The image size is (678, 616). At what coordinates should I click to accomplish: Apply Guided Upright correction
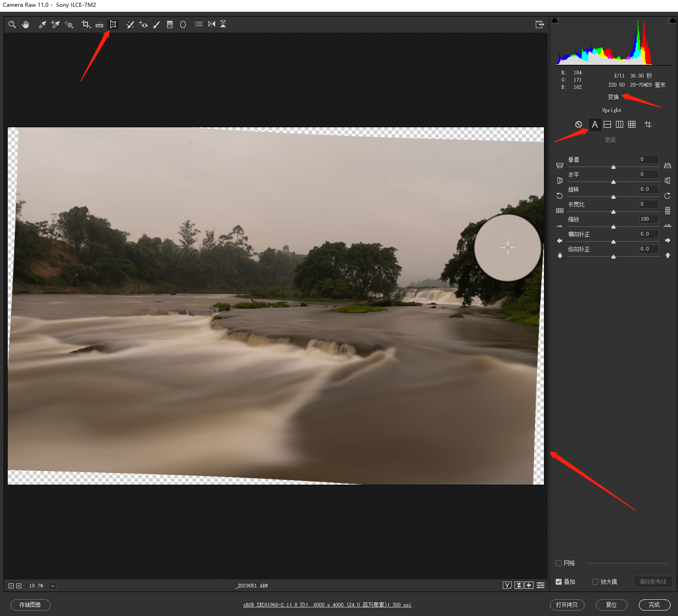[648, 125]
